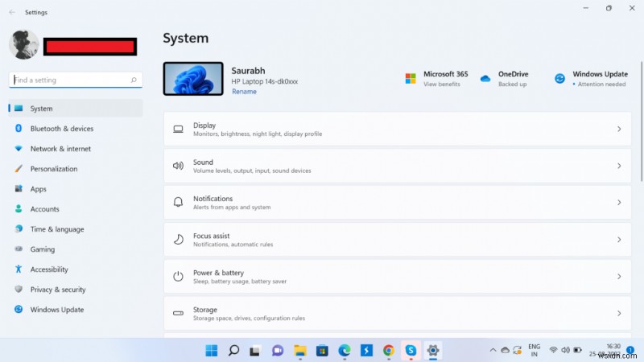Click the device name Saurabh
This screenshot has width=644, height=362.
(248, 71)
